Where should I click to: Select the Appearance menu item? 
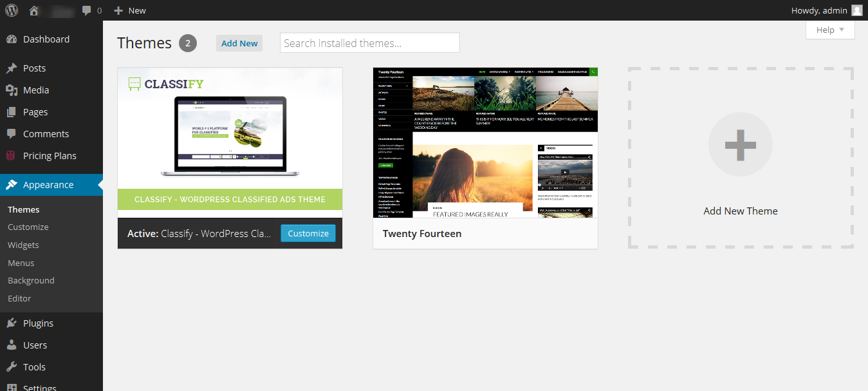click(51, 185)
